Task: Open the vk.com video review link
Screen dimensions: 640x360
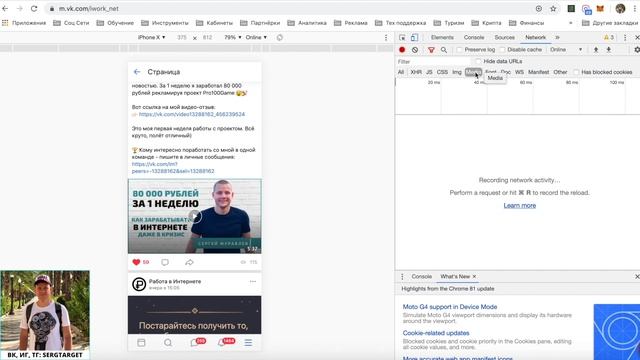Action: [192, 114]
